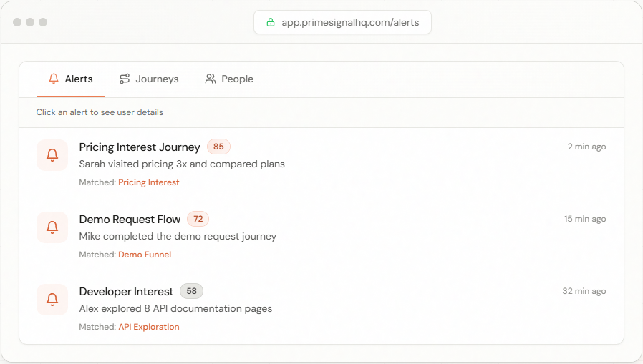The image size is (643, 364).
Task: Click the score badge showing 85
Action: [x=218, y=147]
